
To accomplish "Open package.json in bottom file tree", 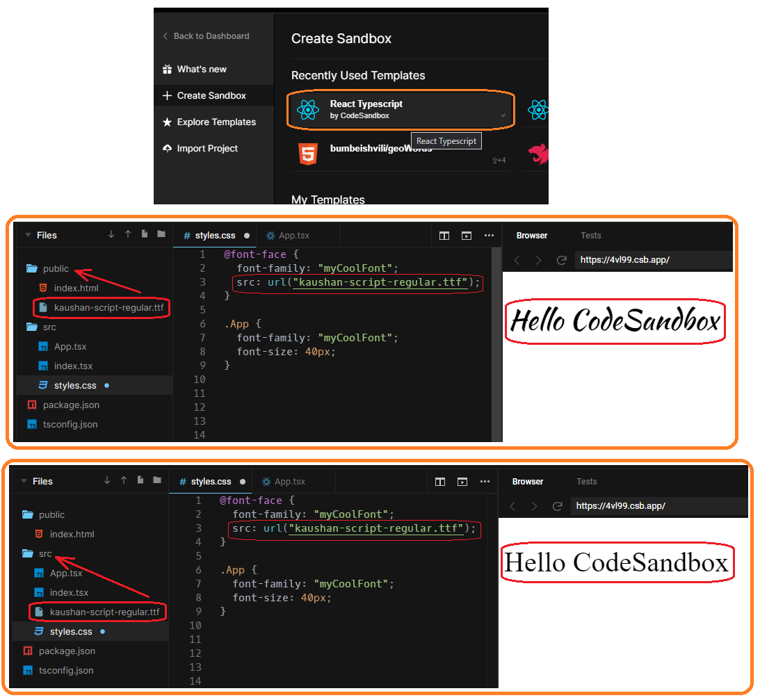I will (58, 651).
